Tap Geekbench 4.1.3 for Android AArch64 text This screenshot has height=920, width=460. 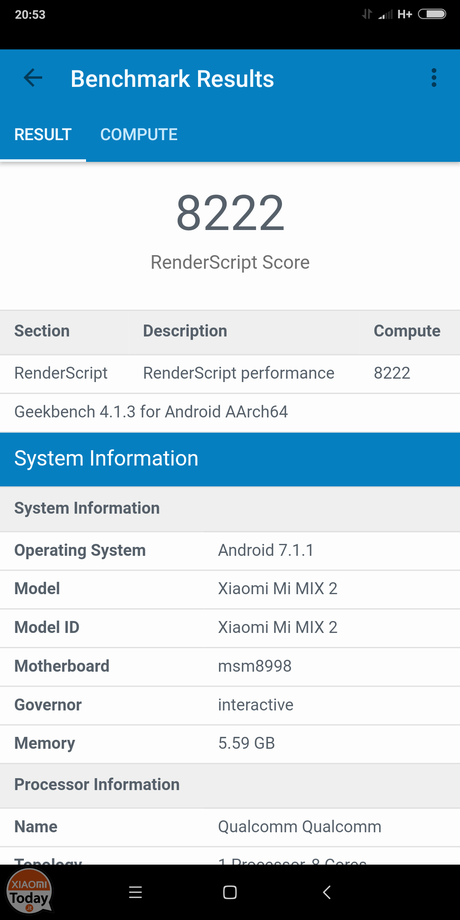[151, 412]
